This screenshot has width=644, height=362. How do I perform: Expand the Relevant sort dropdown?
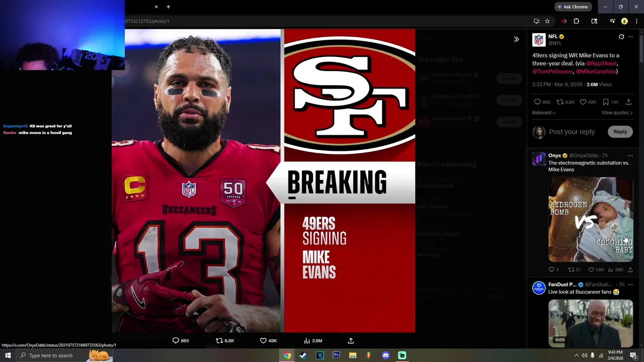tap(544, 113)
